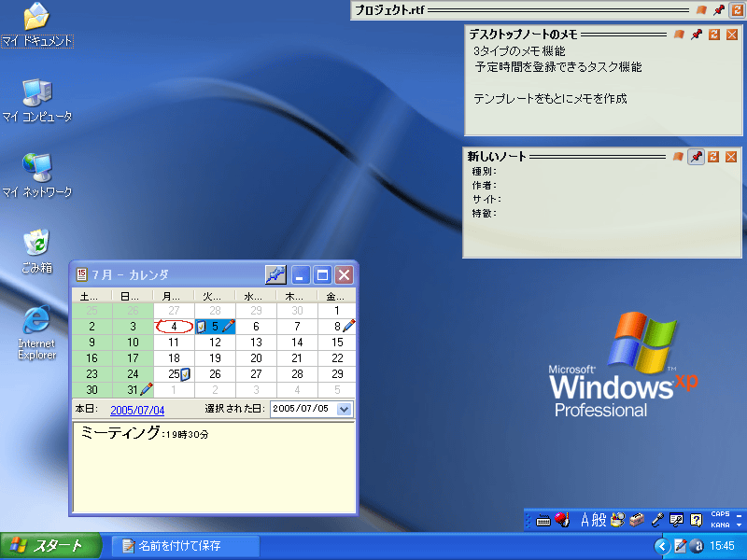Image resolution: width=747 pixels, height=560 pixels.
Task: Toggle the pushpin on デスクトップノートのメモ note
Action: [697, 35]
